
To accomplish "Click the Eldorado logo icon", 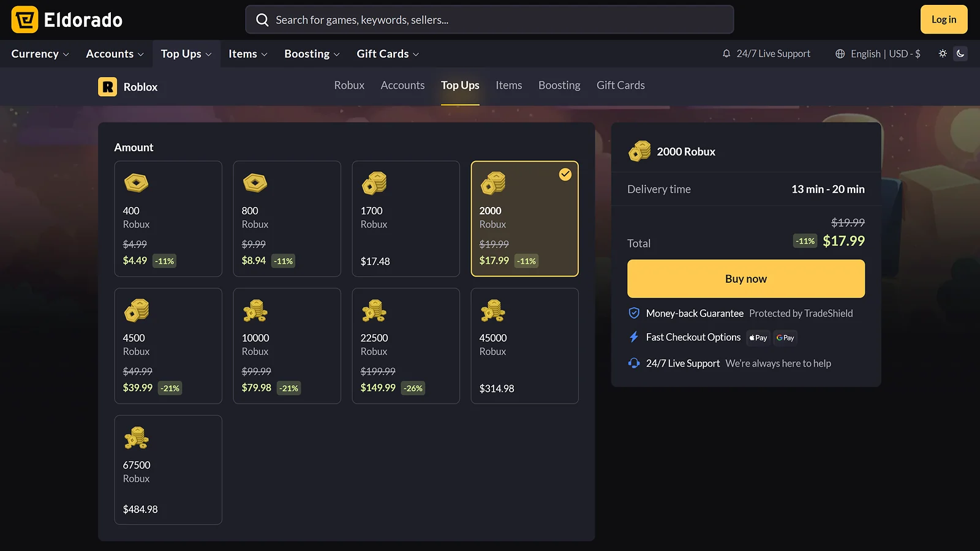I will click(x=24, y=20).
